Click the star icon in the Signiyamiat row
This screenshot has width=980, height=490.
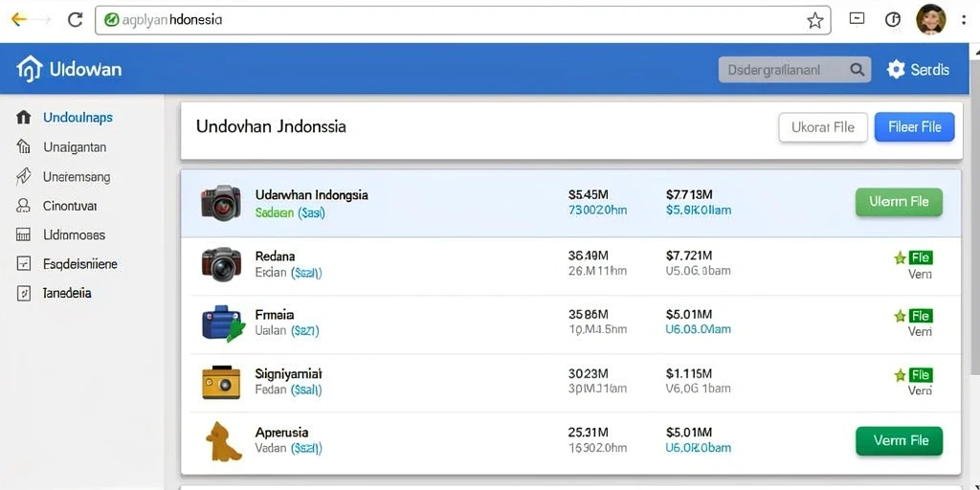coord(900,375)
